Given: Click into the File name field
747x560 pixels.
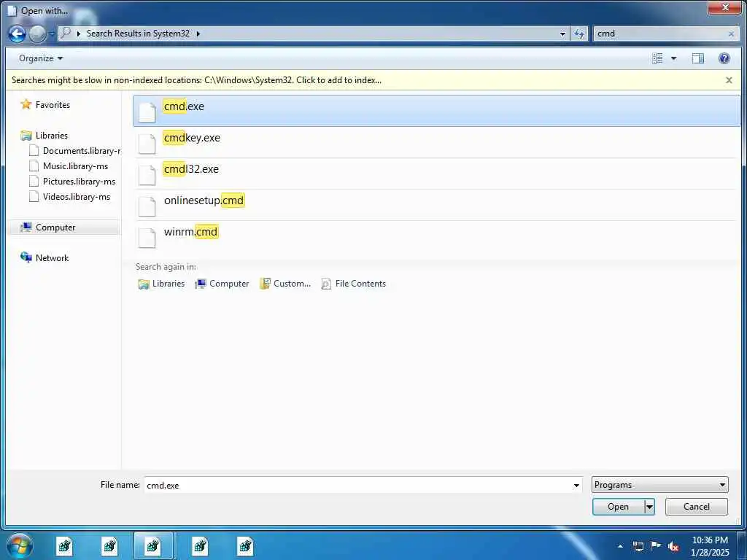Looking at the screenshot, I should 357,485.
